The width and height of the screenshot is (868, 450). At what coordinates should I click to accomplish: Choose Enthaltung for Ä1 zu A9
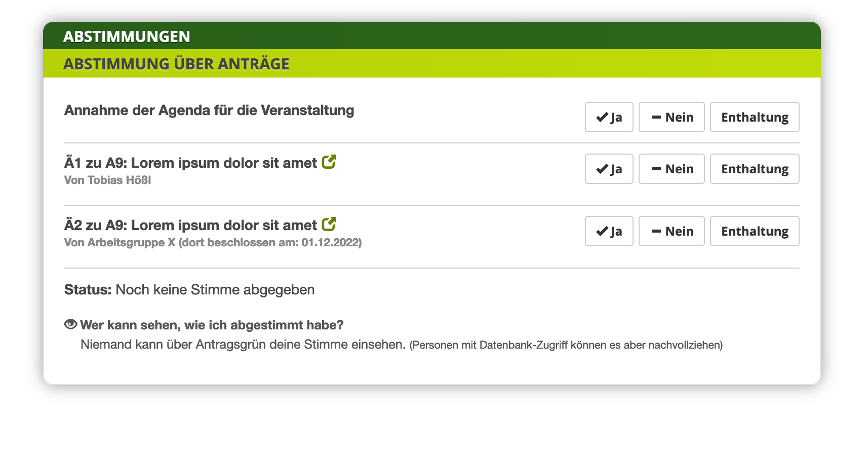[754, 169]
